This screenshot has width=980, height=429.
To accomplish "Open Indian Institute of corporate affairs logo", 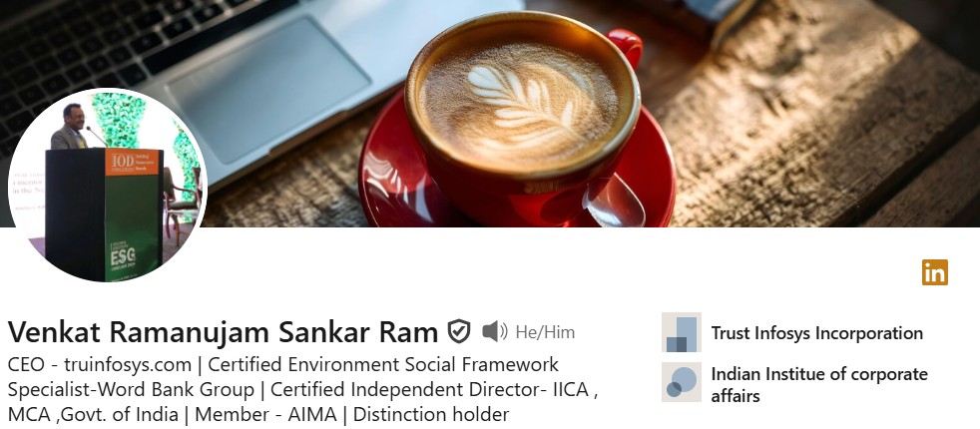I will coord(682,381).
